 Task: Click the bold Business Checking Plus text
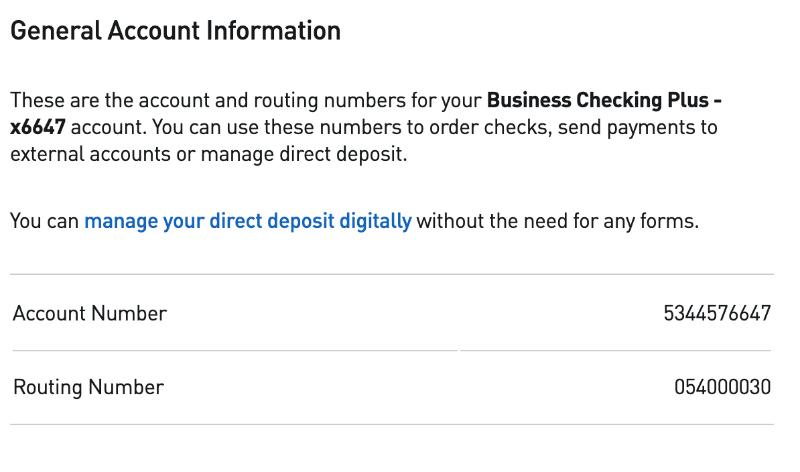(598, 101)
